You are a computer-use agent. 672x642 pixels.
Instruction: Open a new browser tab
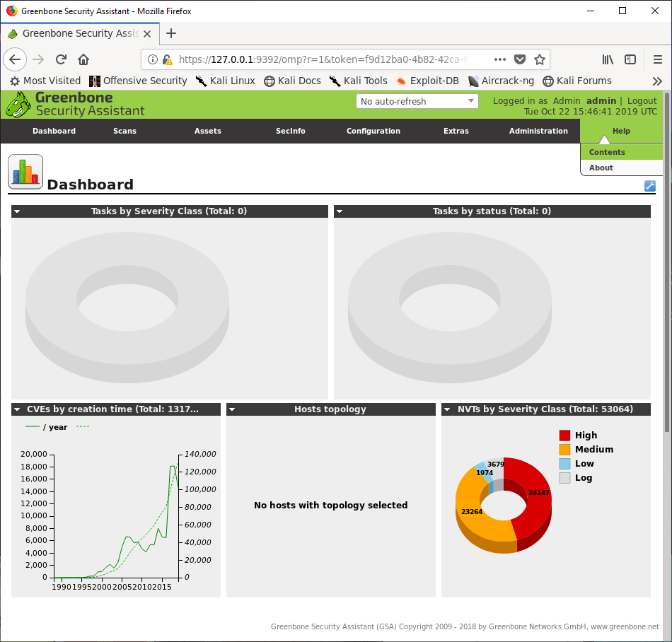point(171,33)
